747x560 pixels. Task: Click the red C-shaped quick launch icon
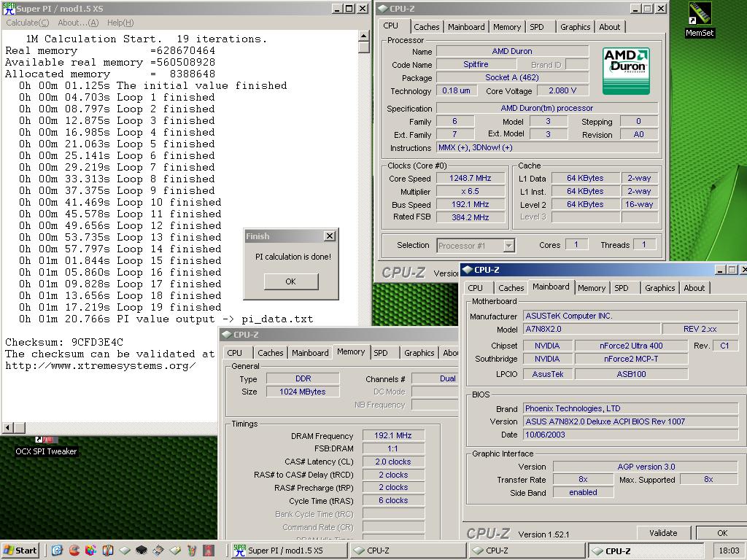point(74,551)
